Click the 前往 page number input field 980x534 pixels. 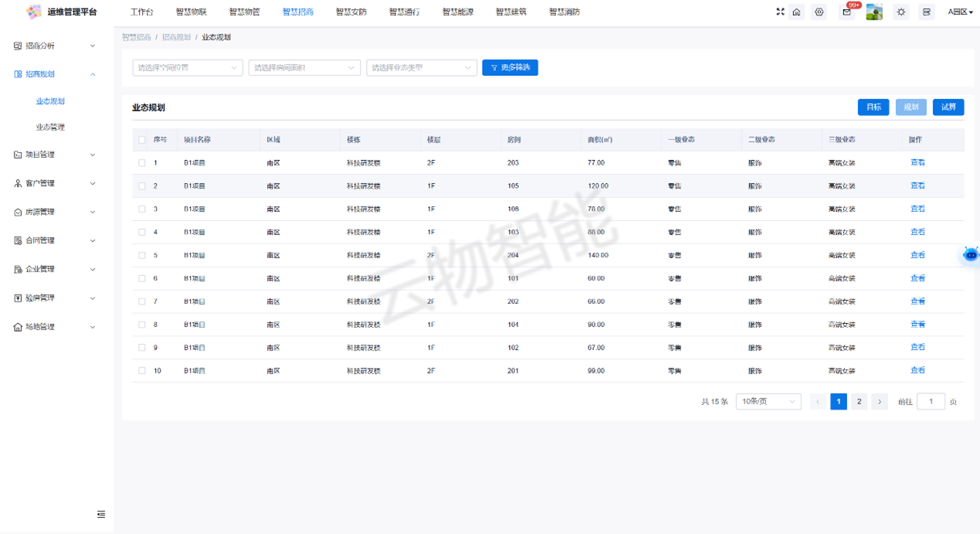coord(931,402)
